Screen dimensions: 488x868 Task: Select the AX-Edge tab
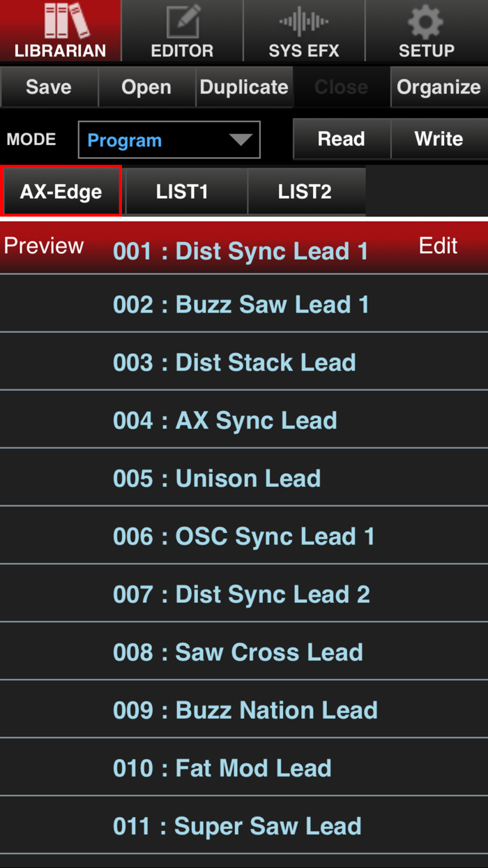click(61, 191)
